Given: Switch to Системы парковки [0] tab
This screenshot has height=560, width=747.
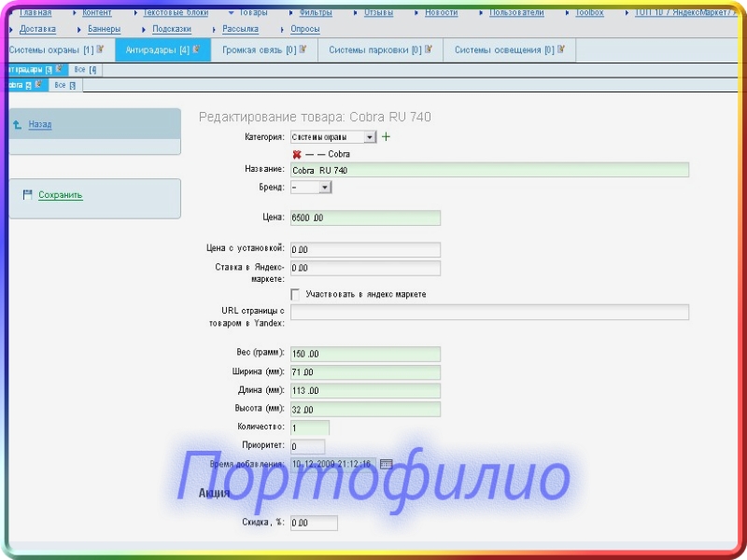Looking at the screenshot, I should (x=380, y=50).
